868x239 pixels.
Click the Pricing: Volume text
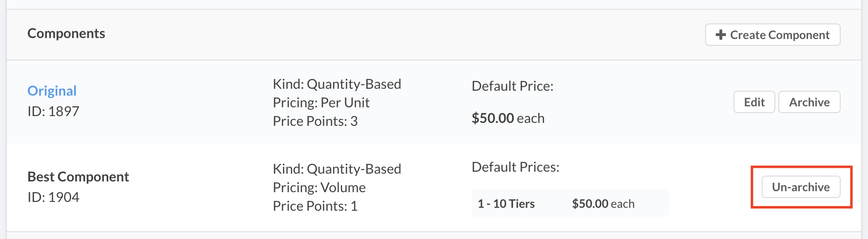[319, 188]
